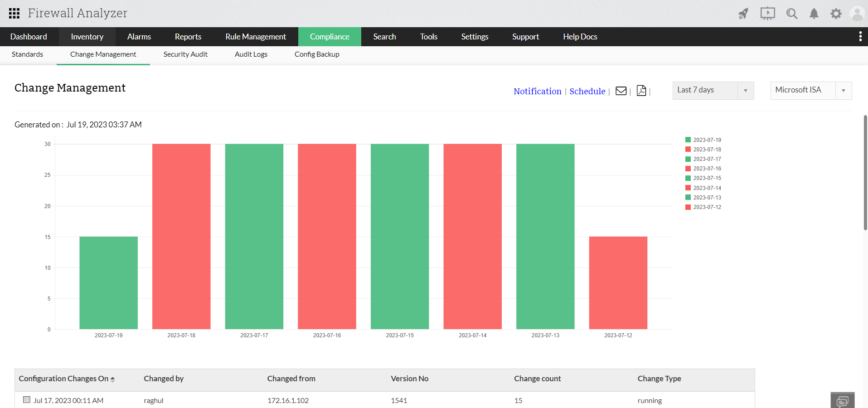Viewport: 868px width, 408px height.
Task: Switch to the Security Audit tab
Action: click(x=185, y=54)
